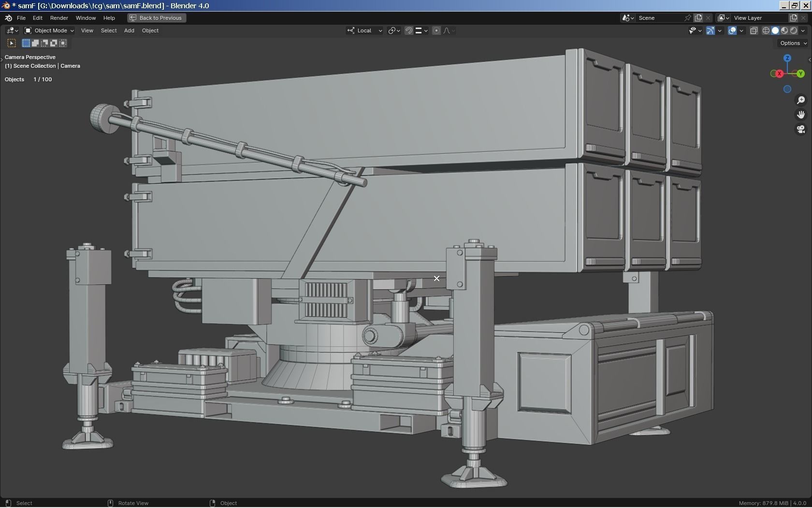Choose the Extend selection mode
The width and height of the screenshot is (812, 508).
(35, 43)
